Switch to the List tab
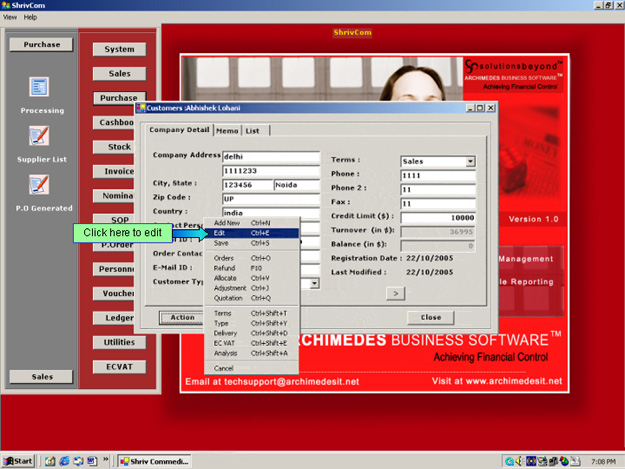 252,130
